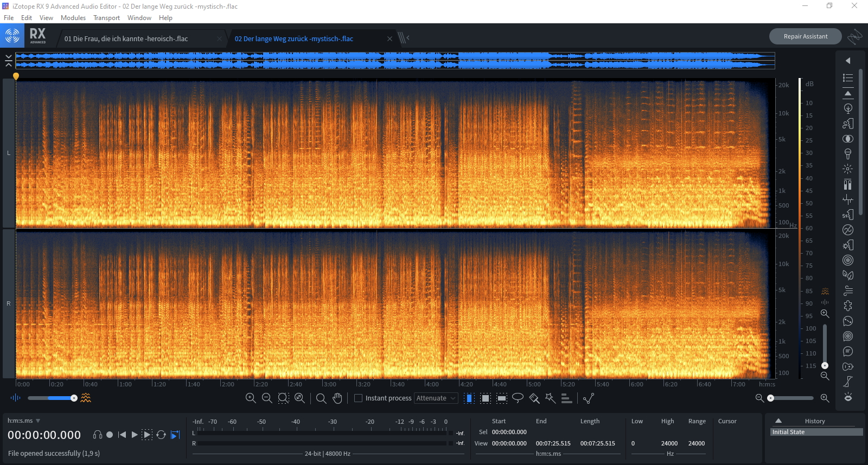
Task: Enable the Instant process checkbox
Action: tap(358, 398)
